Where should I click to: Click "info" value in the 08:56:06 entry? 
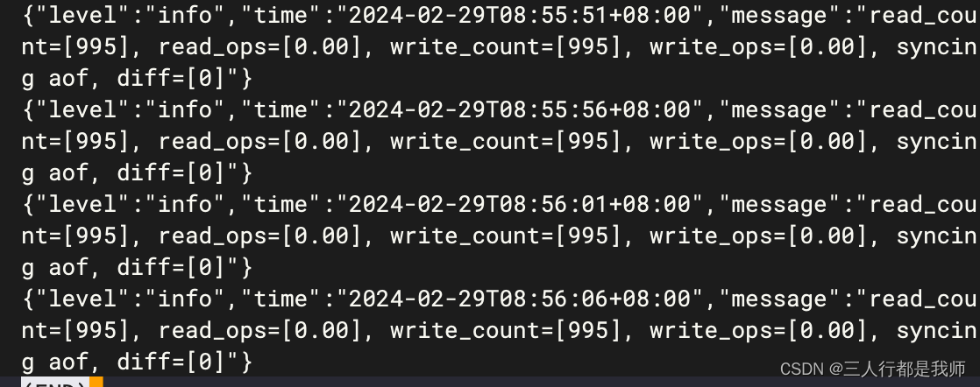(185, 299)
